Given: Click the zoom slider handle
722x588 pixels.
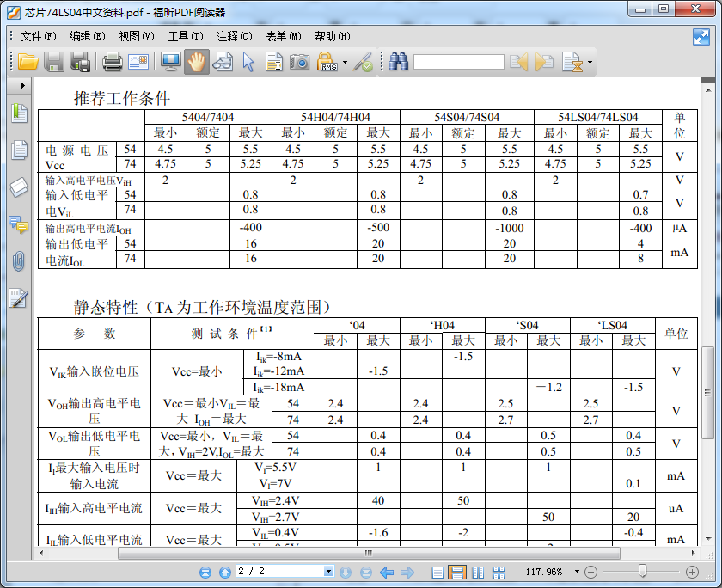Looking at the screenshot, I should (x=642, y=572).
